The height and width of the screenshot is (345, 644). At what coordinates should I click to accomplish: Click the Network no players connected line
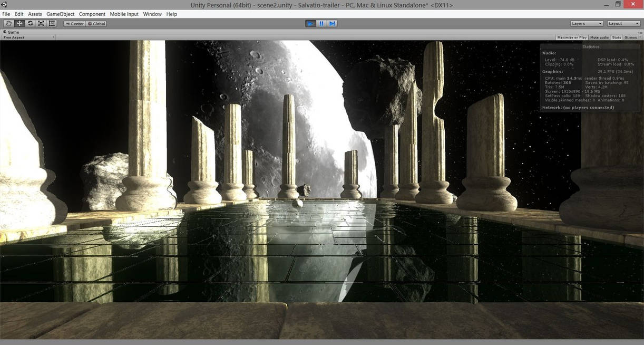pos(578,108)
